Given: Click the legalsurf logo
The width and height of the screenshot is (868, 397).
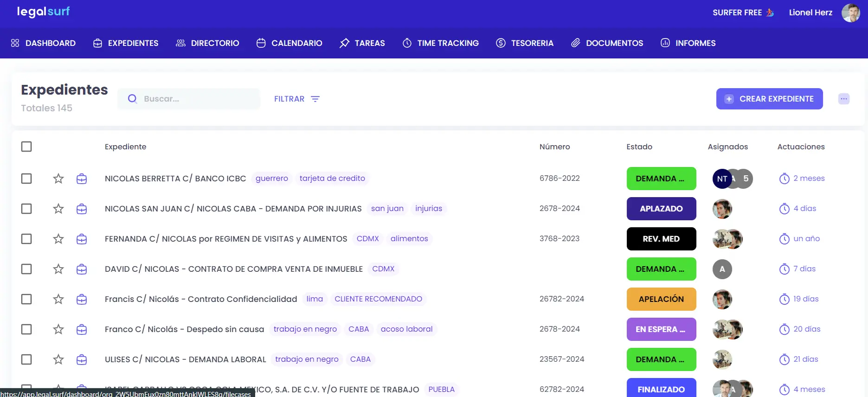Looking at the screenshot, I should (43, 12).
